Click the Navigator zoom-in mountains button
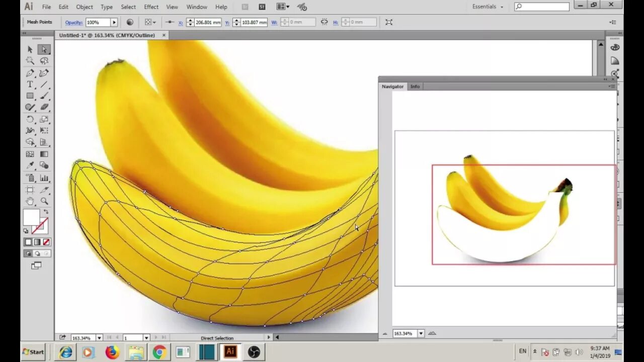 (432, 333)
